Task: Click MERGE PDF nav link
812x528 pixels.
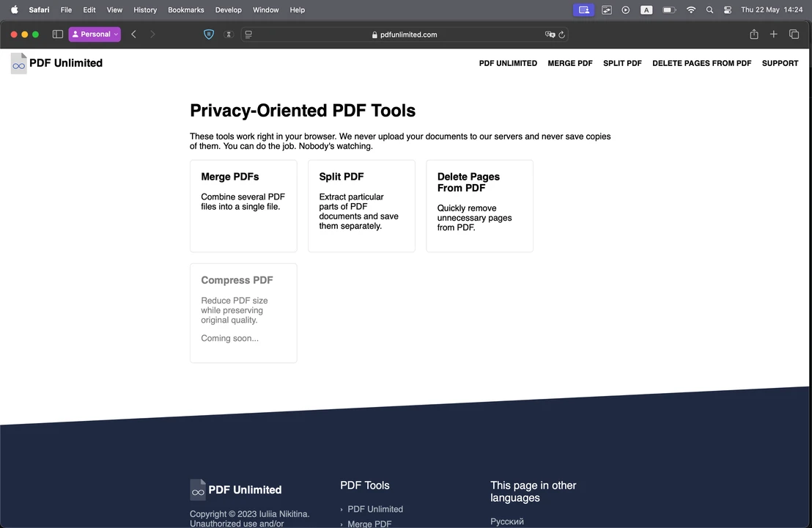Action: coord(570,63)
